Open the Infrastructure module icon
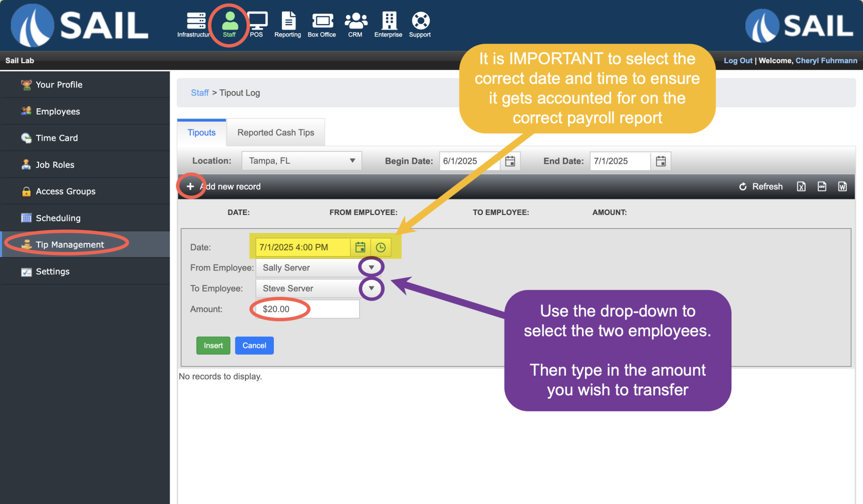 [196, 25]
